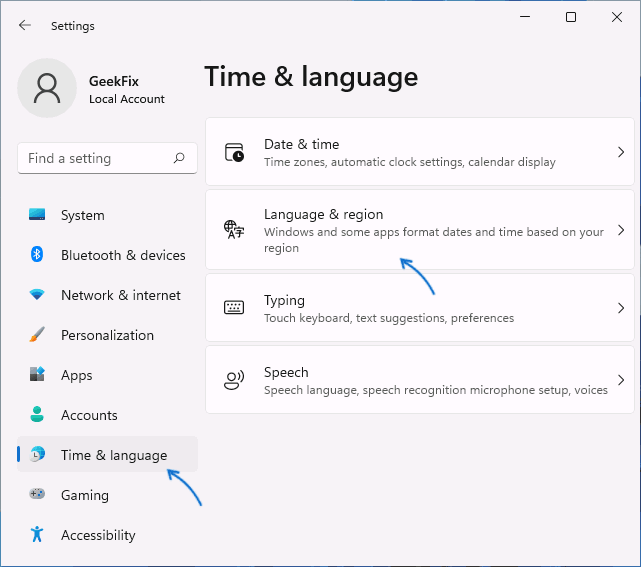The height and width of the screenshot is (567, 641).
Task: Go to Bluetooth & devices settings
Action: [107, 255]
